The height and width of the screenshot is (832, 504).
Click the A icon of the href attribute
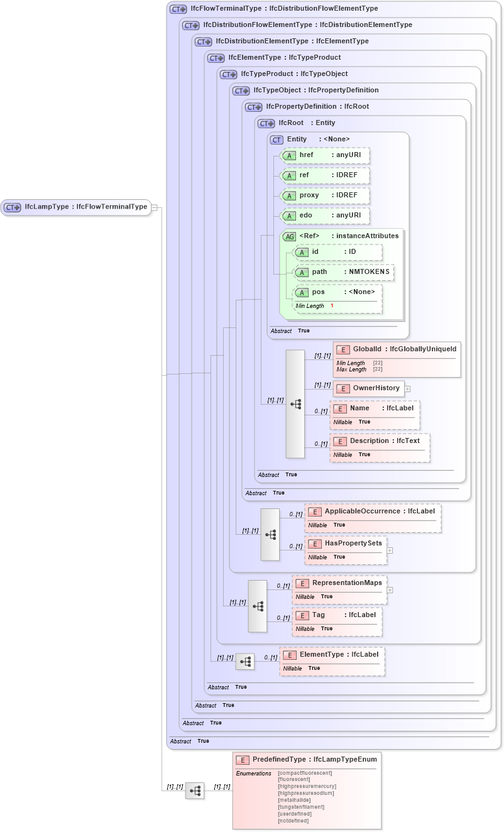(x=290, y=155)
